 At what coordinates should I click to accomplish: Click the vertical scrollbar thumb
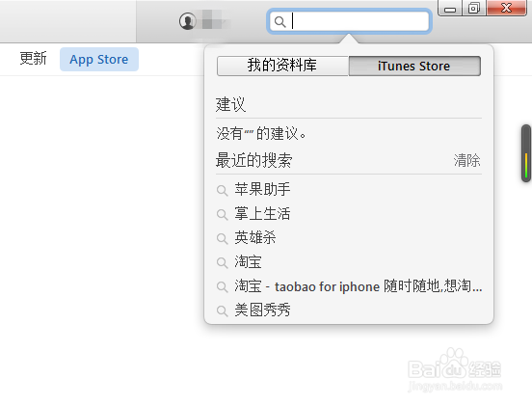coord(526,153)
